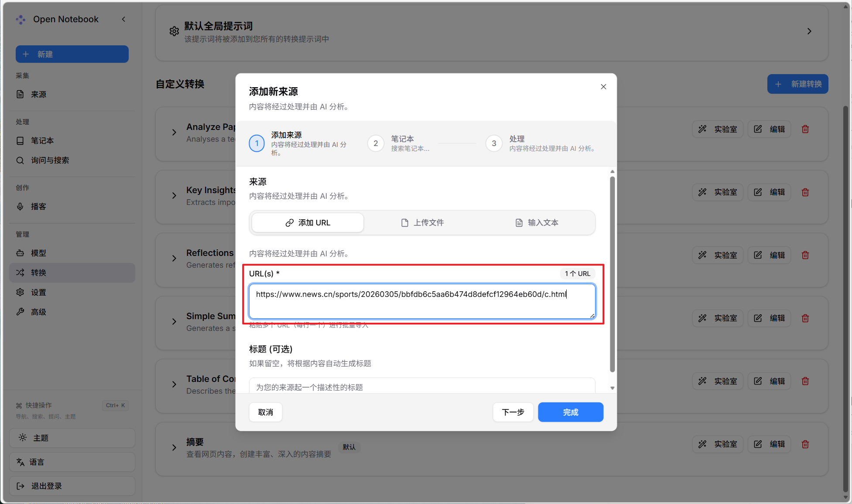
Task: Click the dialog's vertical scrollbar
Action: [x=612, y=275]
